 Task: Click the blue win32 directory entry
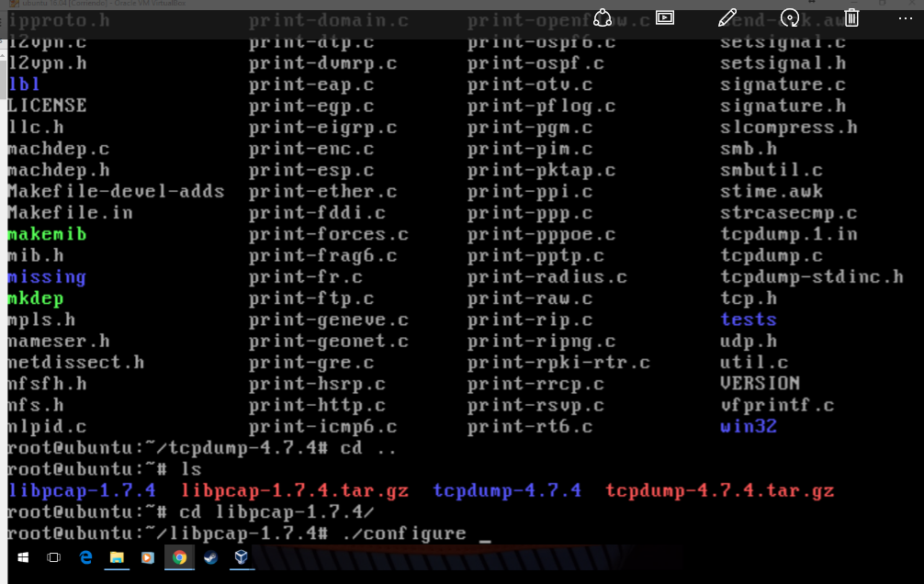pyautogui.click(x=748, y=426)
